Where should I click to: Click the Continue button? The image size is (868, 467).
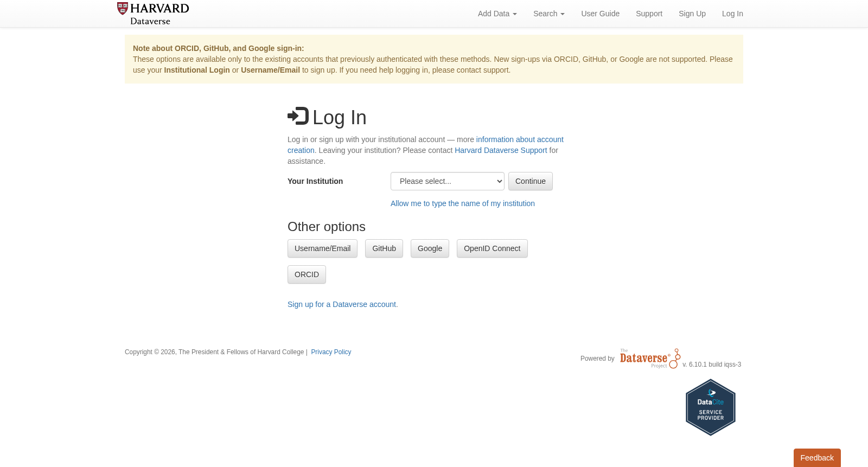[x=531, y=181]
